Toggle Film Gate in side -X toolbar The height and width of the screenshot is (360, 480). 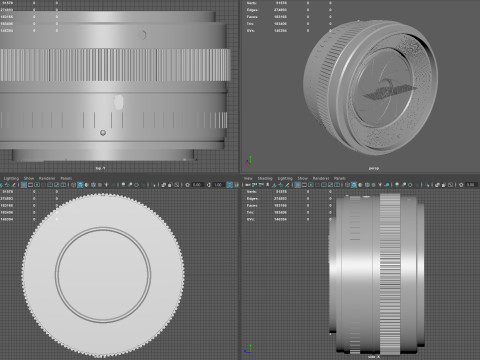(x=304, y=184)
